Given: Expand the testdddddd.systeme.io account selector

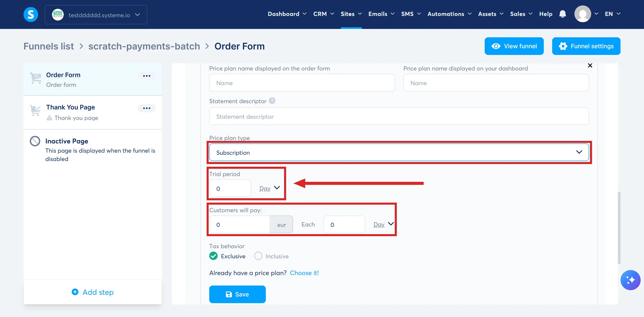Looking at the screenshot, I should pos(96,15).
